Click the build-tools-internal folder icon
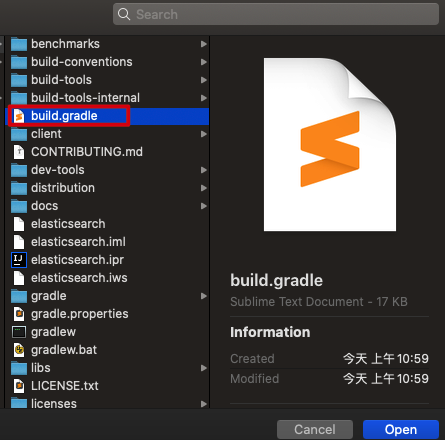This screenshot has height=440, width=445. [x=19, y=98]
